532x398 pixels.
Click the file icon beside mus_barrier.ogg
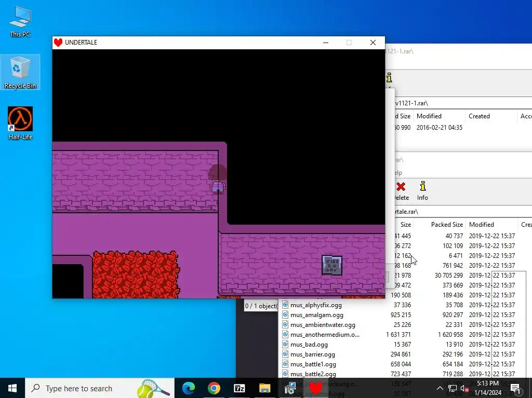(285, 354)
